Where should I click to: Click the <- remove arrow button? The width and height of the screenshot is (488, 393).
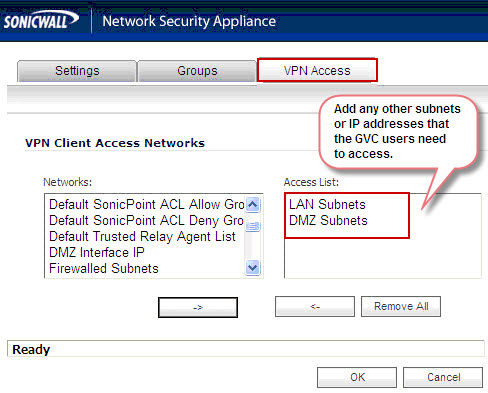315,306
